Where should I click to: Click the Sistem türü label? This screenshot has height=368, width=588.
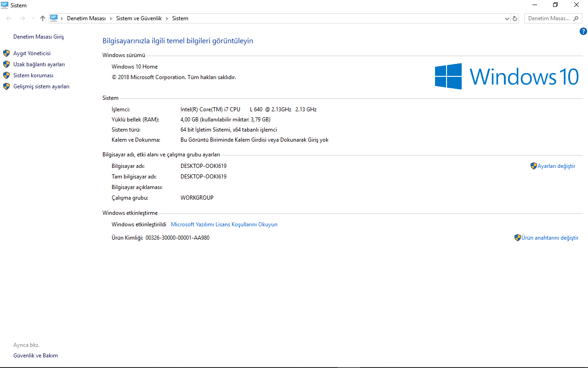pyautogui.click(x=126, y=130)
